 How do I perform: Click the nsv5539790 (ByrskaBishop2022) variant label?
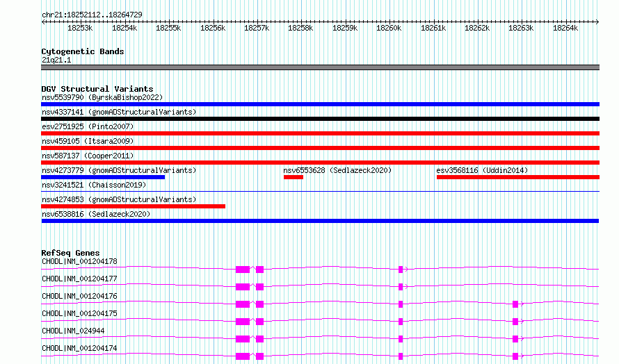click(x=102, y=97)
